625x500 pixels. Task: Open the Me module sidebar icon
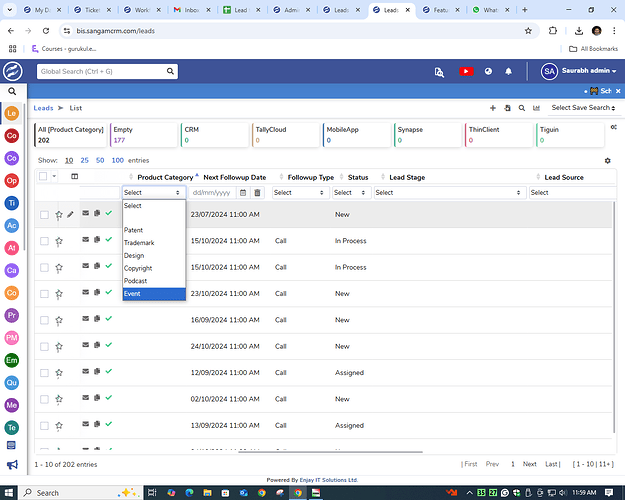(12, 405)
